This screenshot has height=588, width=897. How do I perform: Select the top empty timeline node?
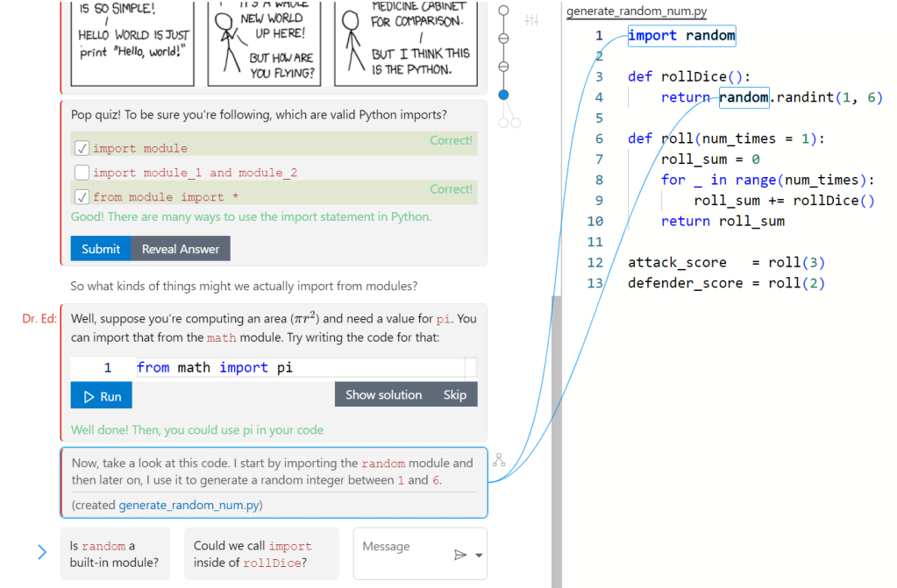[x=503, y=11]
